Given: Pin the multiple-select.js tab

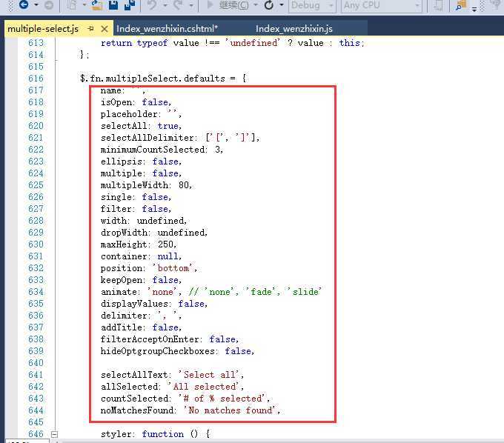Looking at the screenshot, I should tap(90, 29).
